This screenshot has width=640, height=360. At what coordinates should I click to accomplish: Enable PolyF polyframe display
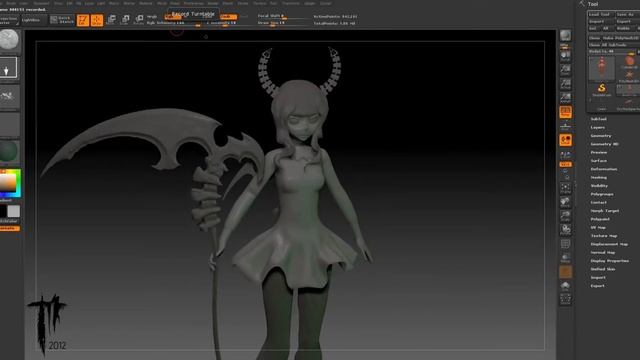click(x=565, y=244)
